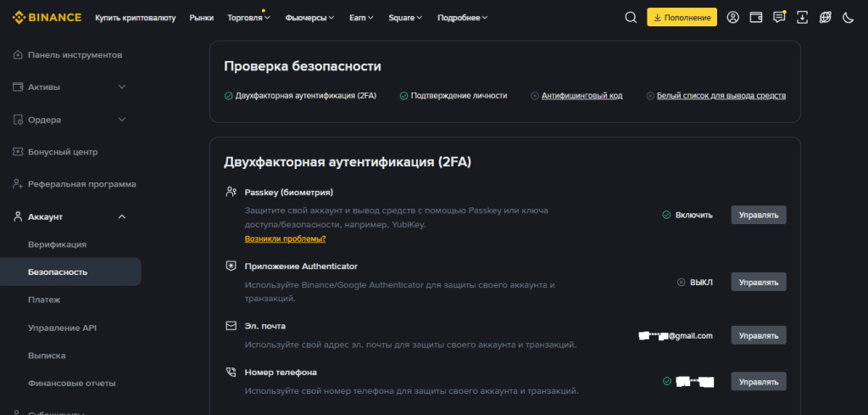Open Финансовые отчеты in the sidebar
The width and height of the screenshot is (868, 415).
[72, 383]
